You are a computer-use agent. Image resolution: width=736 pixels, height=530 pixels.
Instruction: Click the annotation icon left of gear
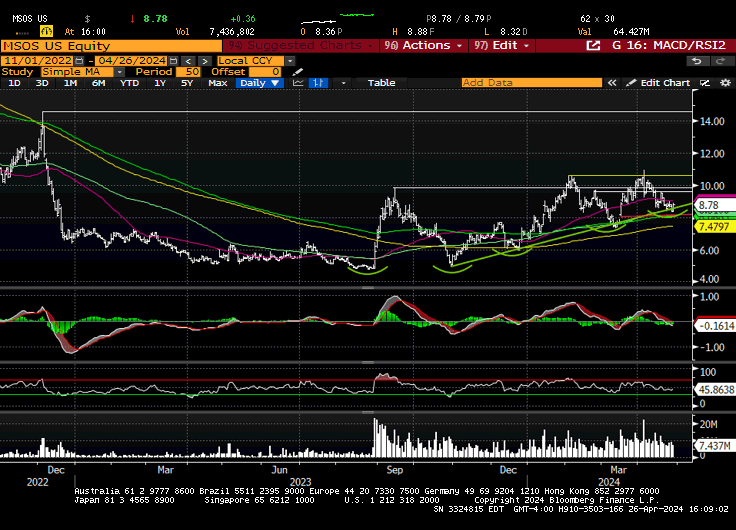pos(705,83)
